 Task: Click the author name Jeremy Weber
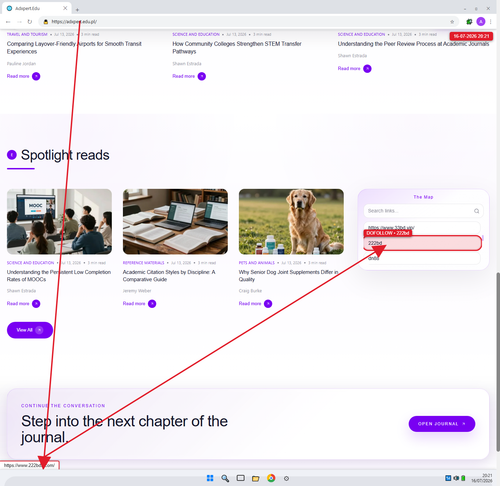(x=137, y=291)
